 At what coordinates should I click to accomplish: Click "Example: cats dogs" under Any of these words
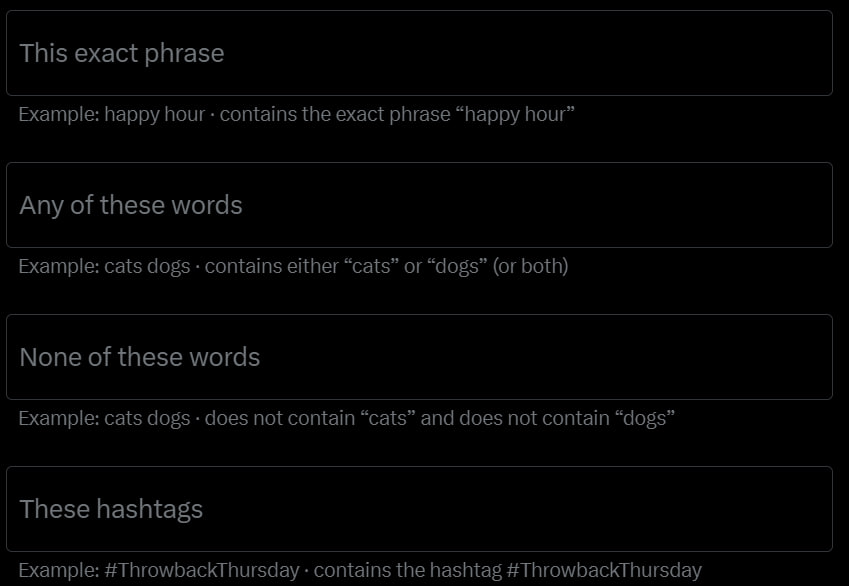[104, 266]
